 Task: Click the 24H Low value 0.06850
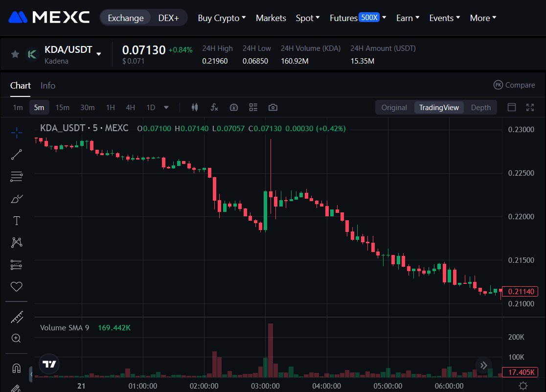(x=255, y=61)
